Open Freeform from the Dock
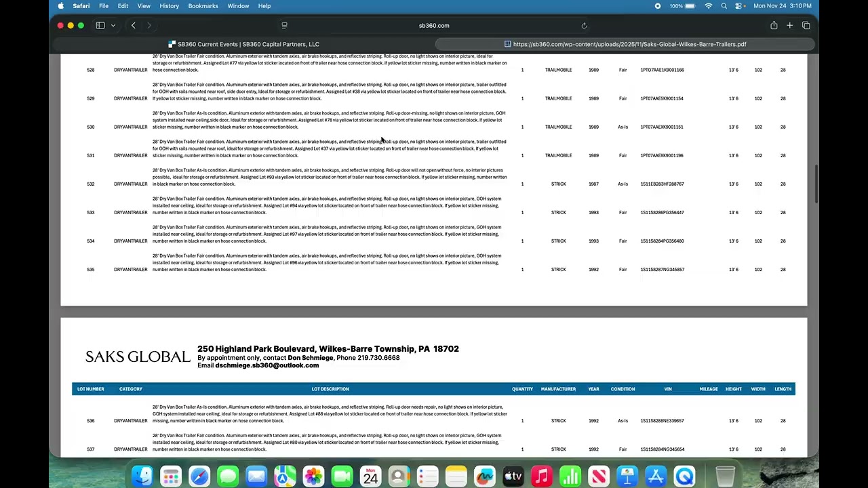 [x=485, y=476]
